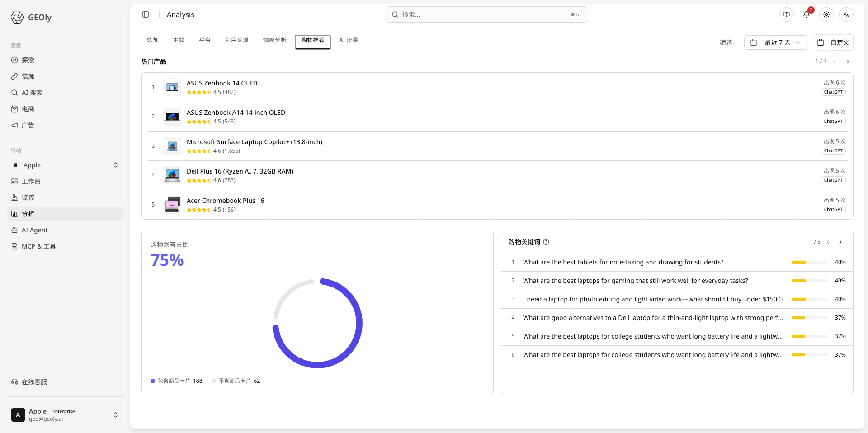Open Acer Chromebook Plus 16 product
The height and width of the screenshot is (433, 868).
[497, 205]
